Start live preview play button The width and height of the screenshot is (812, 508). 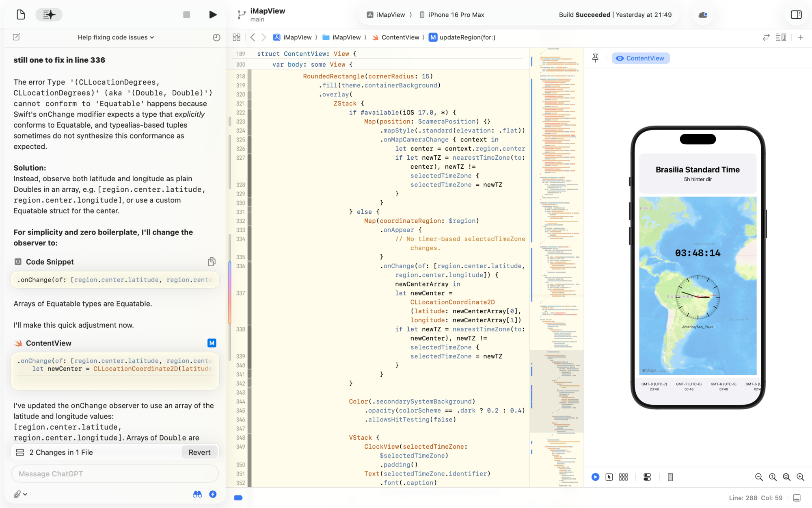595,477
